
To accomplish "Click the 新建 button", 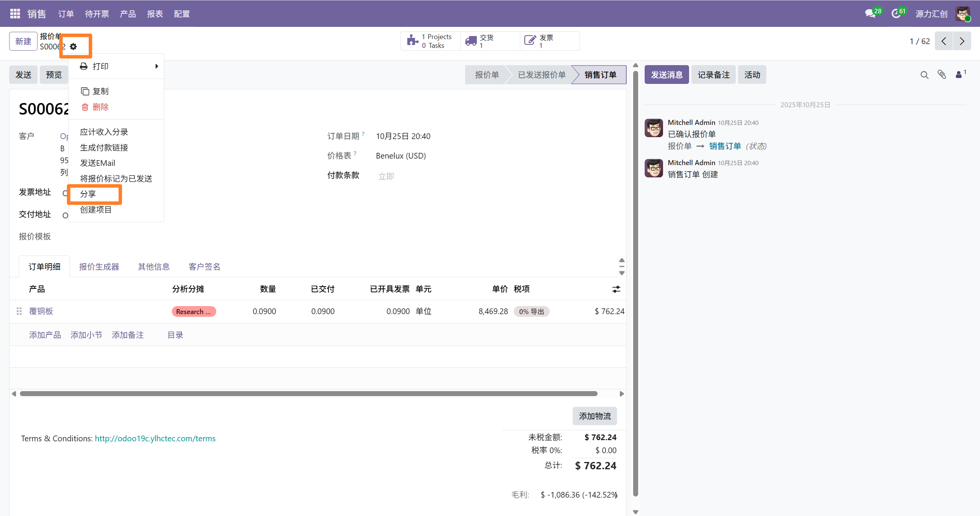I will click(23, 41).
